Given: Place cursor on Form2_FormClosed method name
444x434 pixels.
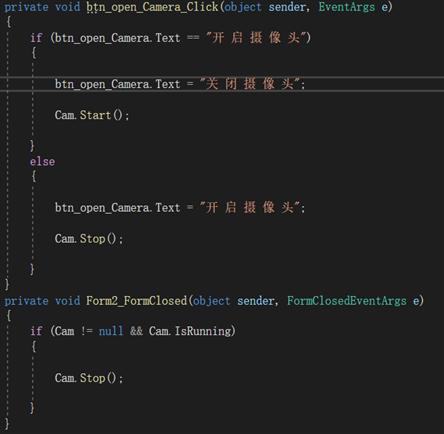Looking at the screenshot, I should [136, 301].
